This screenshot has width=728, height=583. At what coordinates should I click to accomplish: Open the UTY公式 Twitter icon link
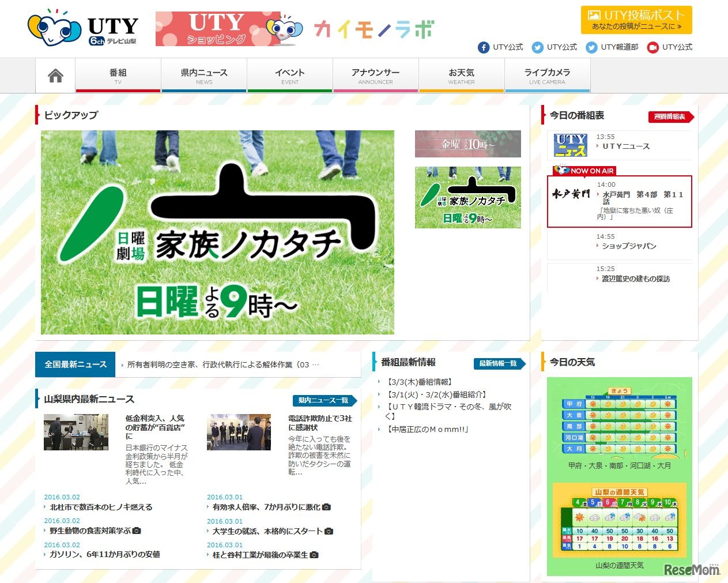[x=538, y=47]
